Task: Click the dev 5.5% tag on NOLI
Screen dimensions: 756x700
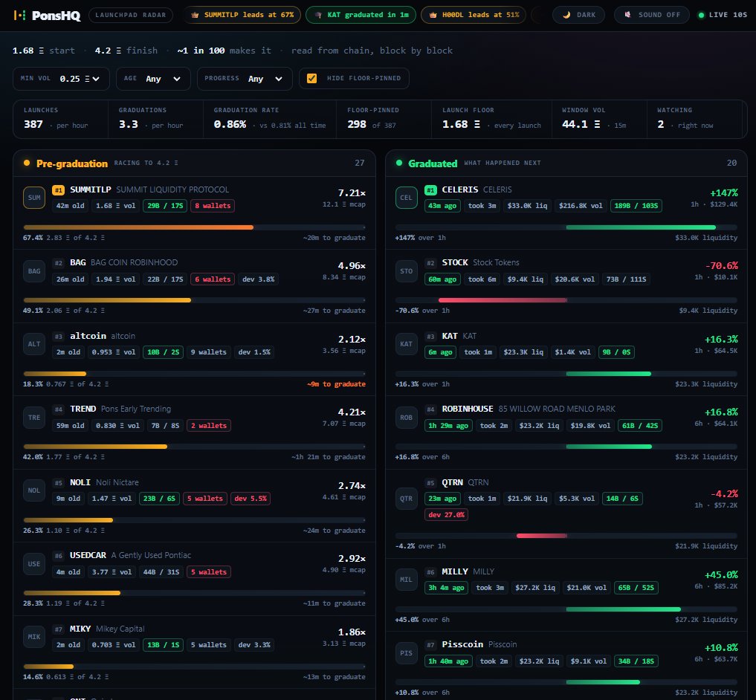Action: coord(251,499)
